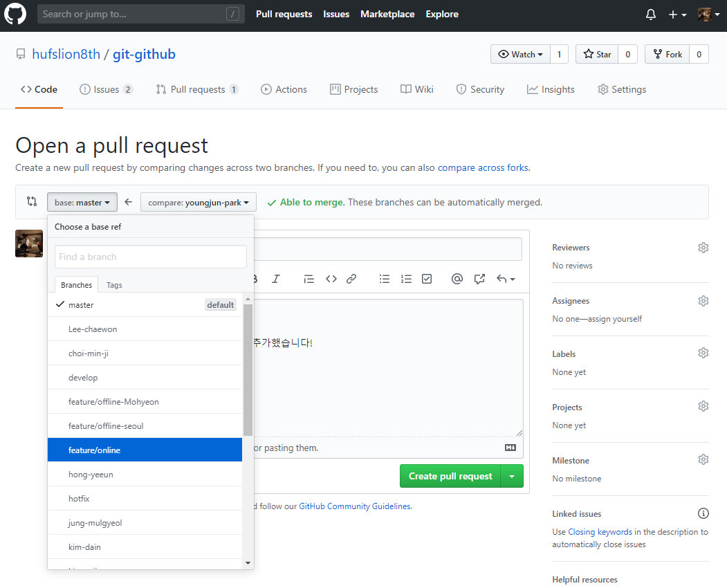Open the Actions tab
Screen dimensions: 727x588
pos(284,89)
